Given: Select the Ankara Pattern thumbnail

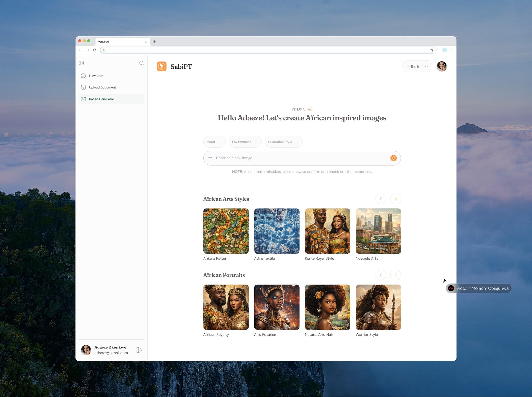Looking at the screenshot, I should (226, 231).
